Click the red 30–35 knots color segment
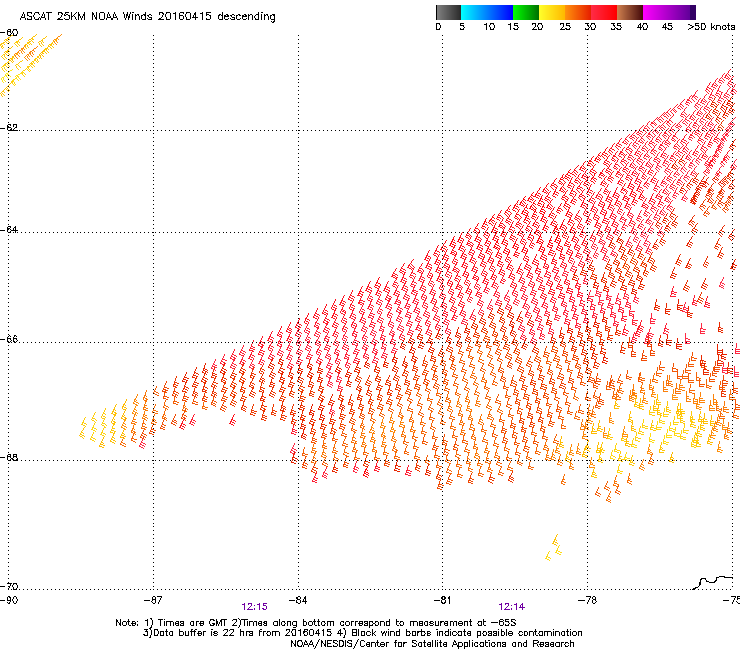Image resolution: width=740 pixels, height=650 pixels. tap(604, 12)
